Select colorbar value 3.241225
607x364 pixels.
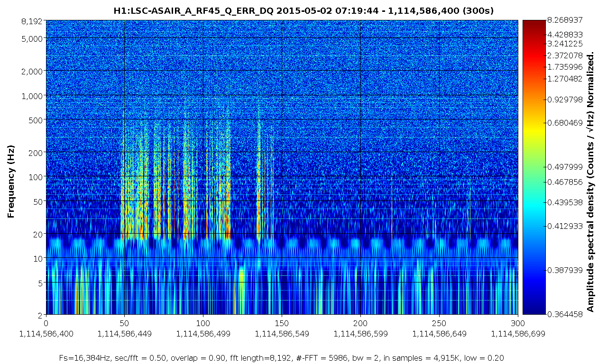coord(564,44)
